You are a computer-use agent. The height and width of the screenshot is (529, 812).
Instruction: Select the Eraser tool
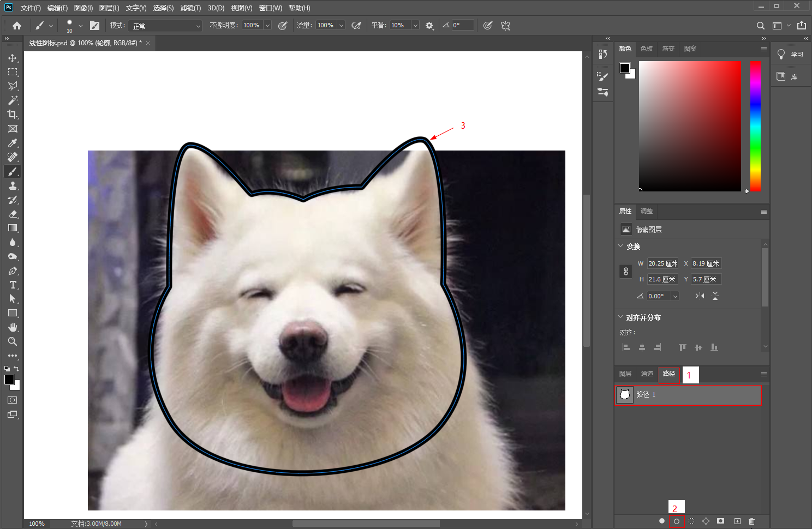[x=13, y=214]
